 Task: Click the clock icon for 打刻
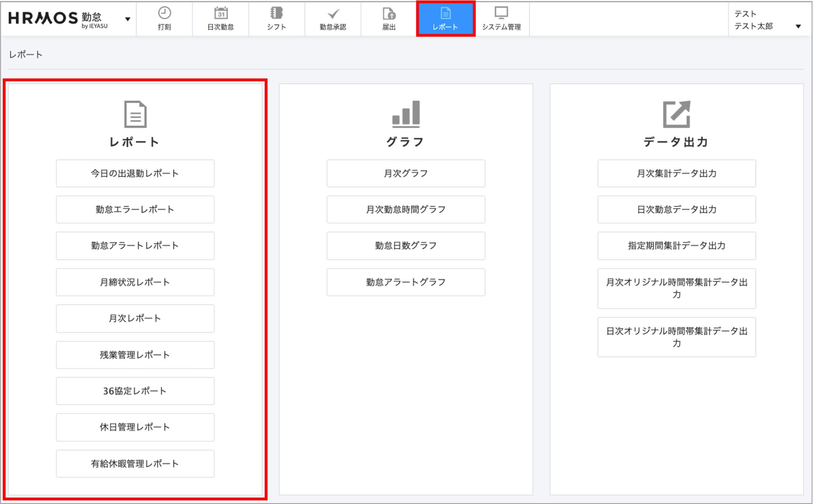(x=164, y=13)
